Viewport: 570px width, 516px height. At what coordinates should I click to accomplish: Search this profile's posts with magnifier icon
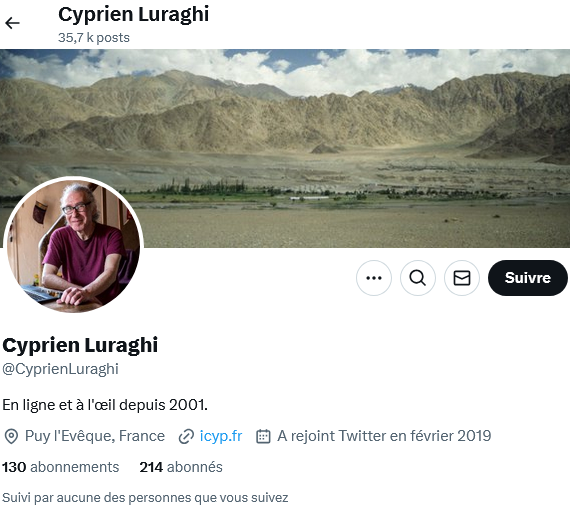[x=418, y=278]
